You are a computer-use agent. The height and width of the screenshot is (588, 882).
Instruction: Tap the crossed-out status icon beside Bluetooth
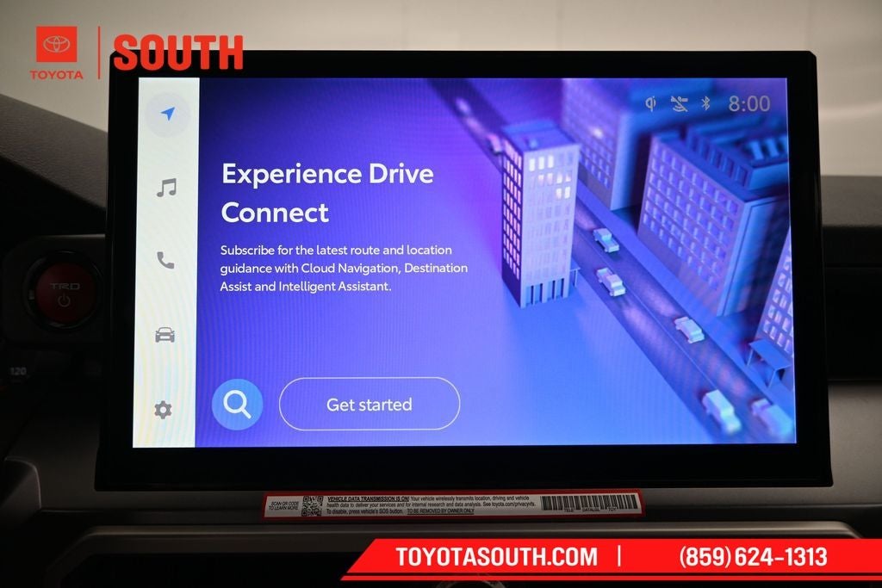pyautogui.click(x=680, y=103)
